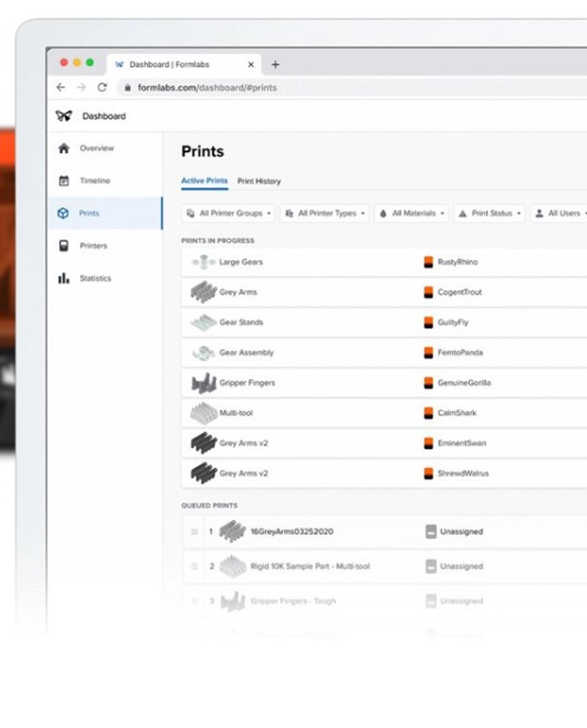The height and width of the screenshot is (728, 587).
Task: Go back with browser back arrow
Action: point(61,87)
